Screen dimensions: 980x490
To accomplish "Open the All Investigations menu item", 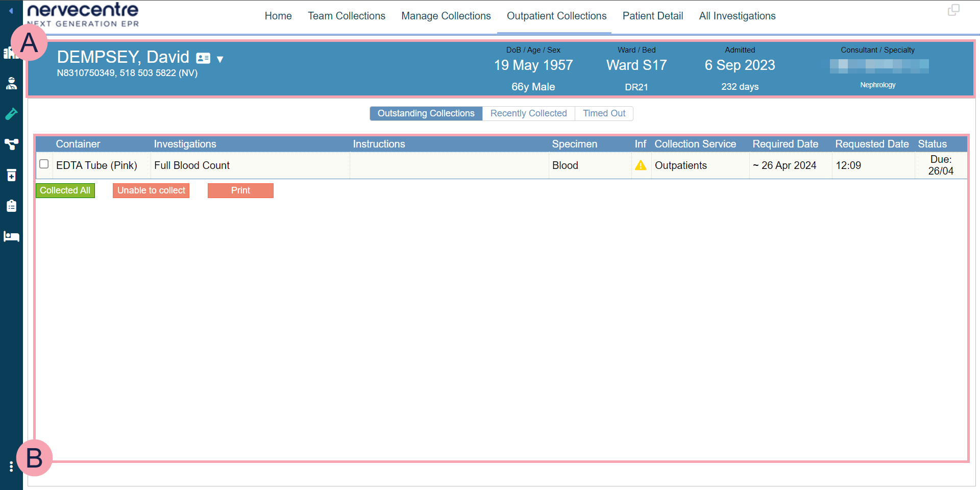I will (737, 16).
